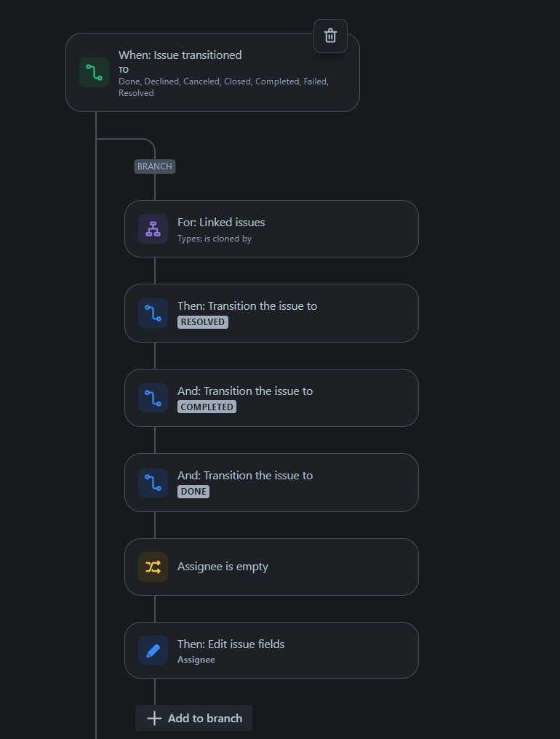The width and height of the screenshot is (560, 739).
Task: Select the Linked issues branch icon
Action: click(x=153, y=228)
